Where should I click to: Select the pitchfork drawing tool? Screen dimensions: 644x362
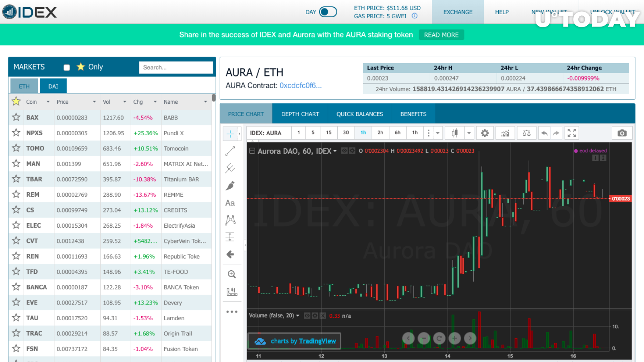(x=230, y=168)
